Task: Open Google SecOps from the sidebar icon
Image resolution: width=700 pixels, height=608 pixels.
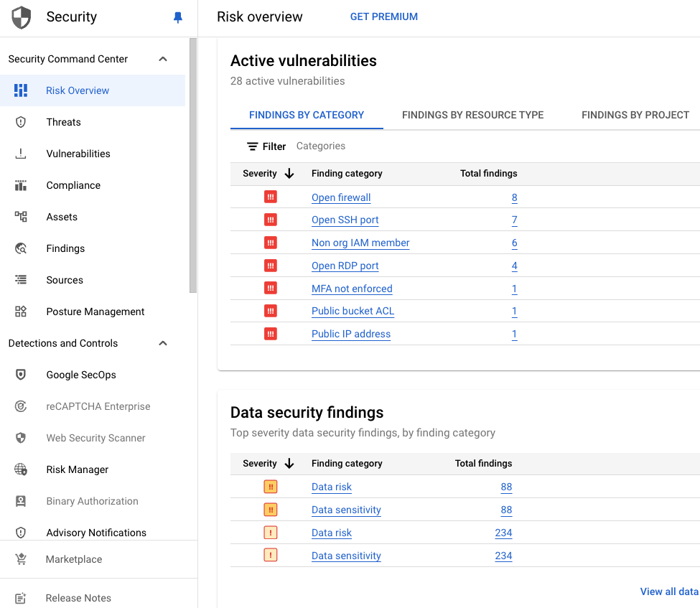Action: point(22,375)
